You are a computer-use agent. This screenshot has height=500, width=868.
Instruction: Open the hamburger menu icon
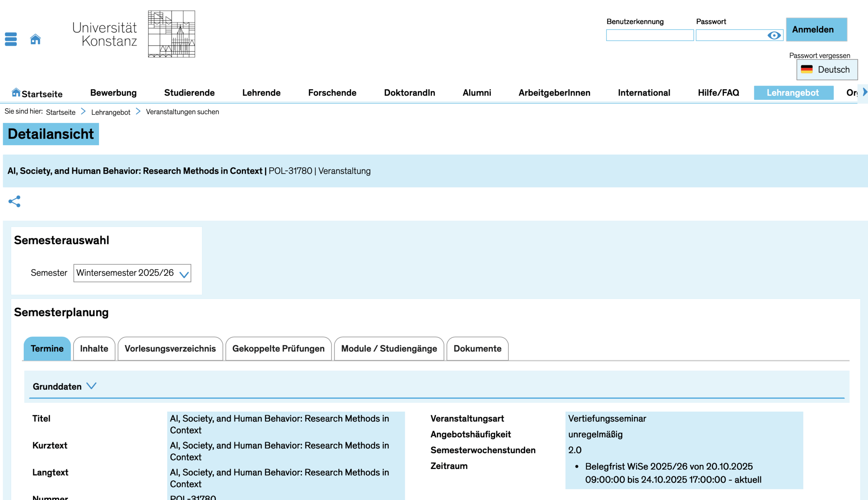tap(11, 39)
